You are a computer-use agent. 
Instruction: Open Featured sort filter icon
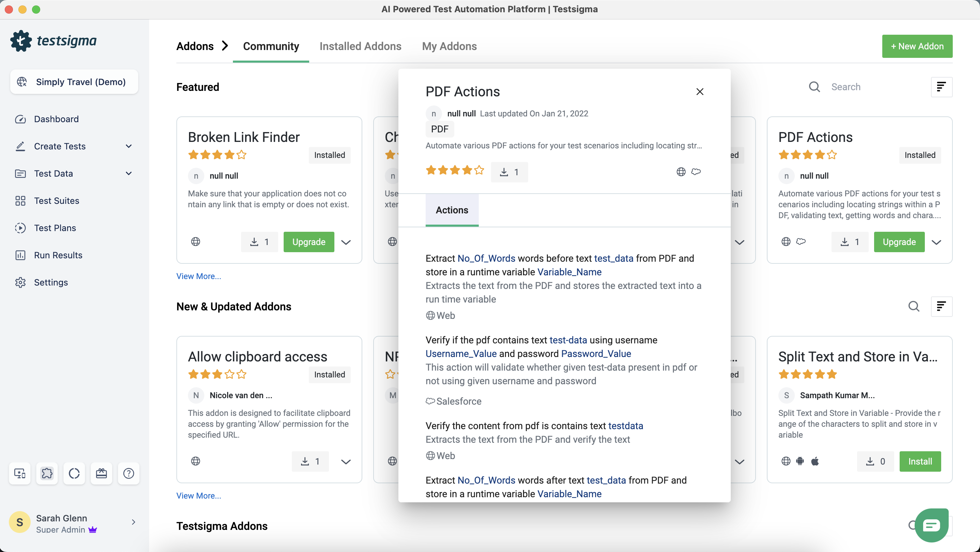[941, 87]
